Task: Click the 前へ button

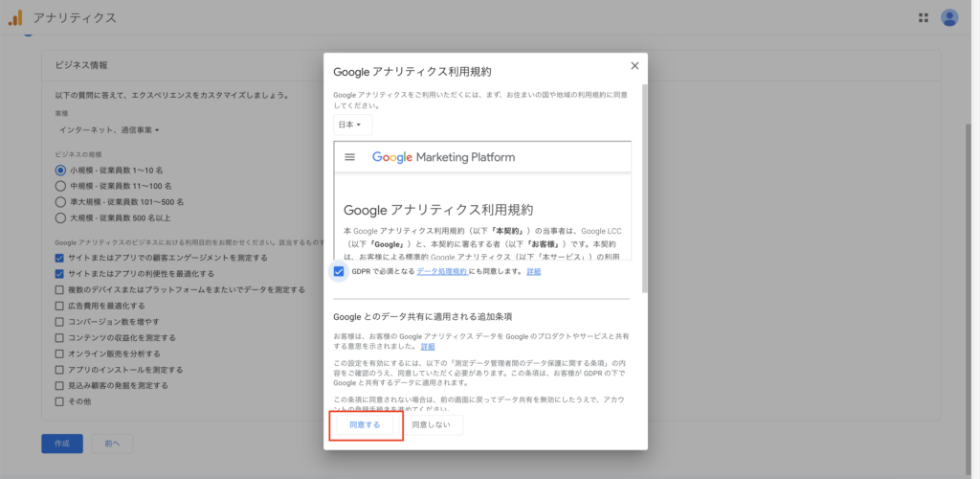Action: [112, 444]
